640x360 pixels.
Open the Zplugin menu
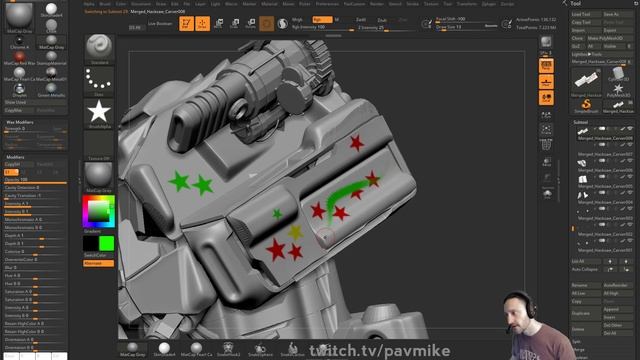pos(488,4)
